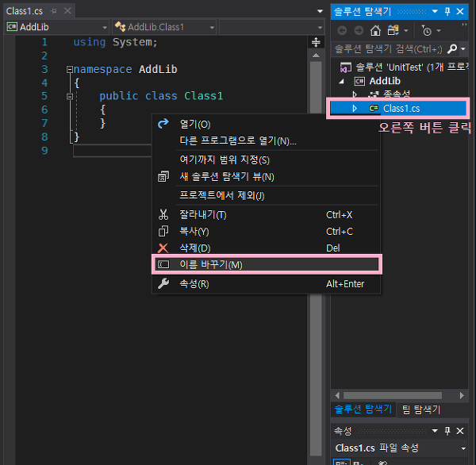
Task: Click the Solution Explorer forward arrow icon
Action: 359,31
